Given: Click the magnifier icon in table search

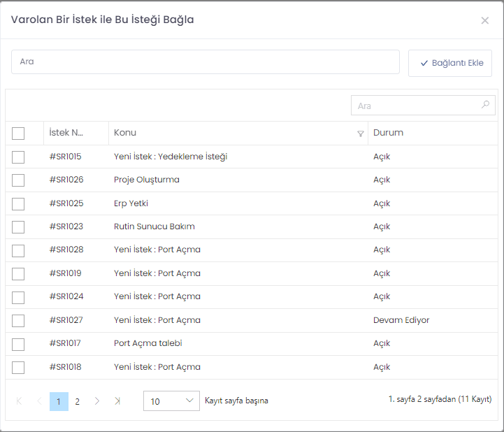Looking at the screenshot, I should coord(485,104).
